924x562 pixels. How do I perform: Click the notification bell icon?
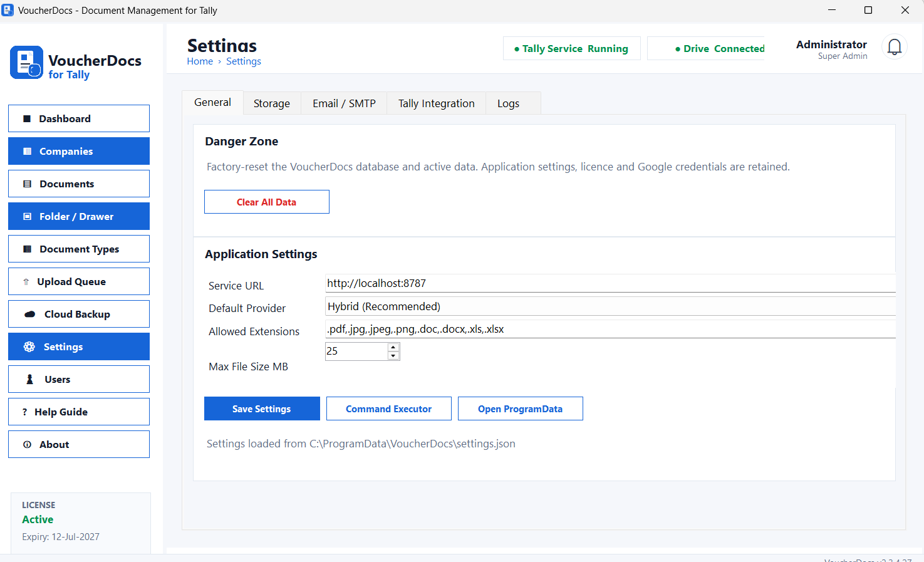point(894,47)
